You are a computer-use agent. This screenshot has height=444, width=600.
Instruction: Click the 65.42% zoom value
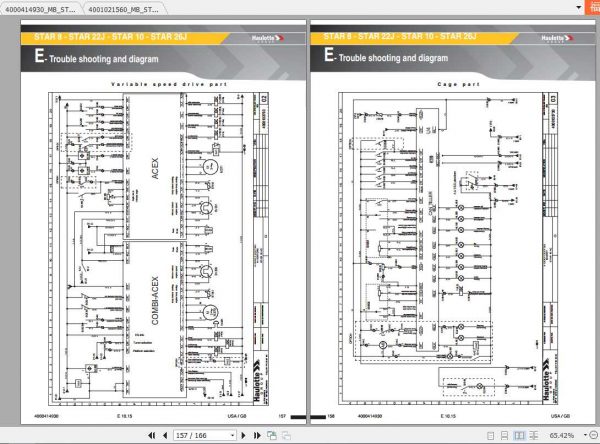[x=562, y=436]
